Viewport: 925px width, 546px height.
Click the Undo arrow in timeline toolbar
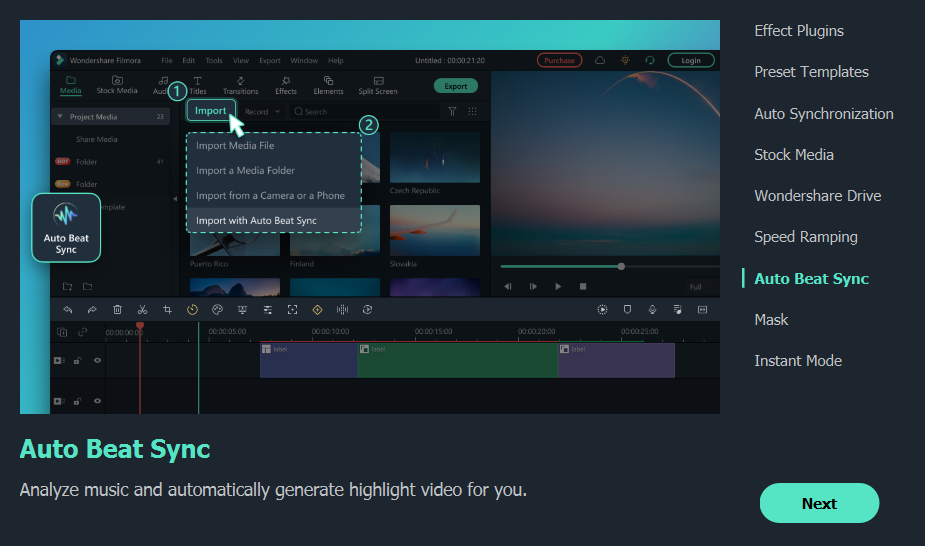click(67, 310)
